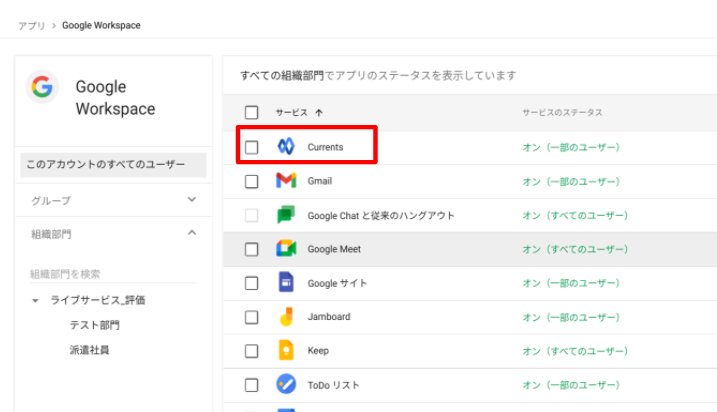Tick the select-all checkbox in header
717x412 pixels.
[x=251, y=112]
